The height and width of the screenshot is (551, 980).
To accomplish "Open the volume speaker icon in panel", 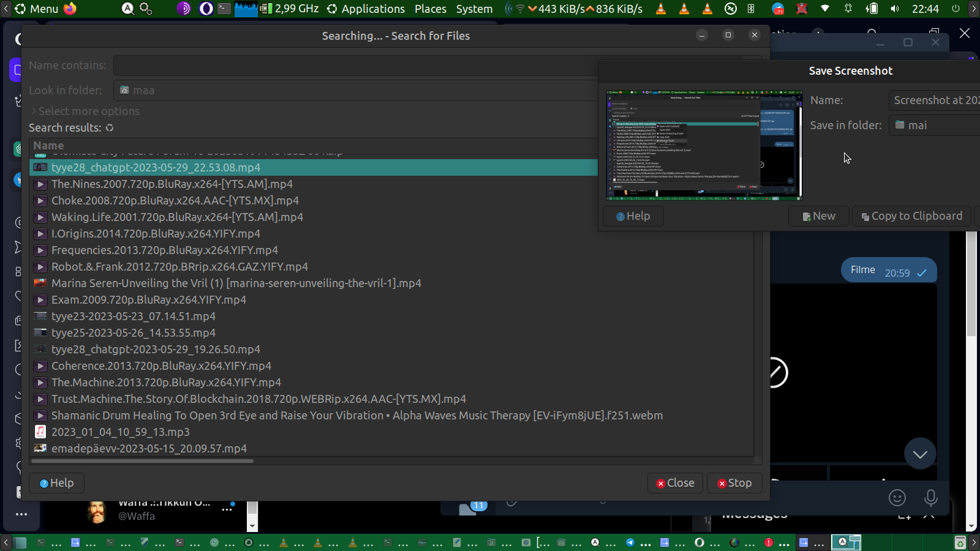I will tap(895, 9).
